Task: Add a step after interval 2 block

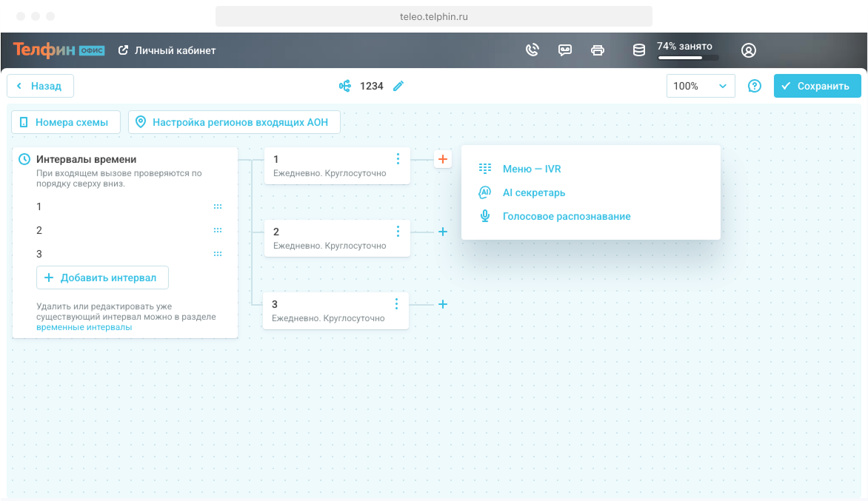Action: [x=443, y=232]
